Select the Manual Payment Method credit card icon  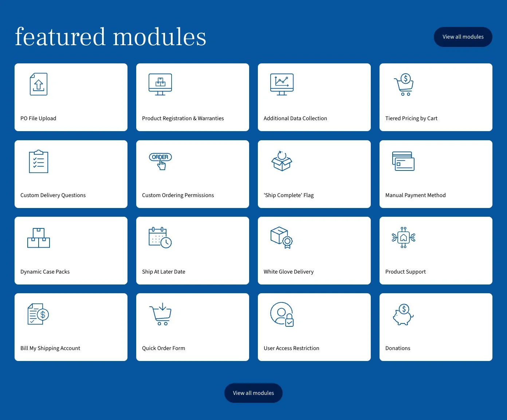pos(403,161)
